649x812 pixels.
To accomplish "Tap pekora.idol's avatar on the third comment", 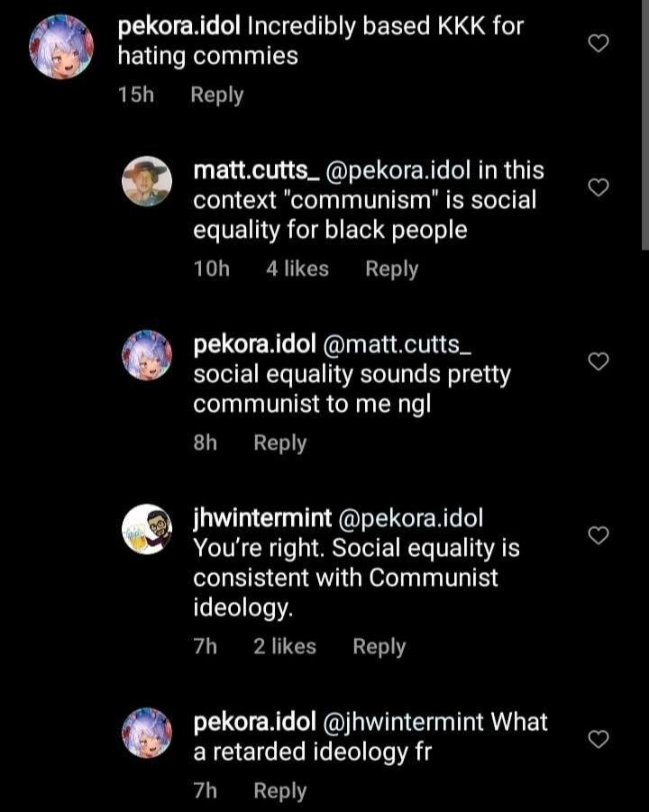I will (x=147, y=354).
